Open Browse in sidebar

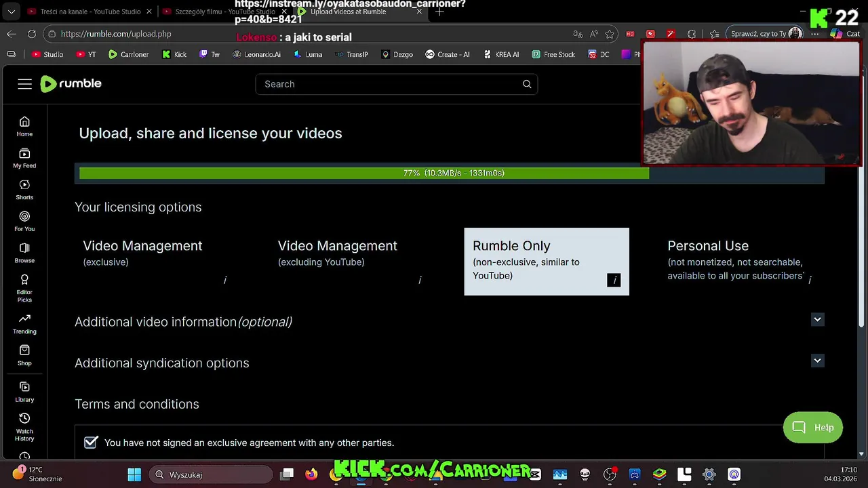(24, 253)
